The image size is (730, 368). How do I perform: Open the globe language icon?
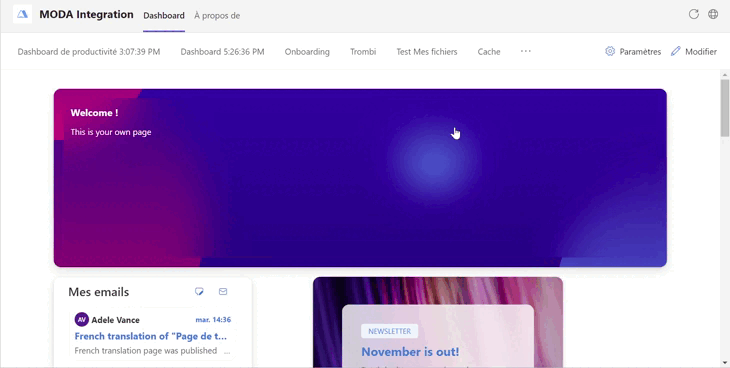pyautogui.click(x=713, y=14)
